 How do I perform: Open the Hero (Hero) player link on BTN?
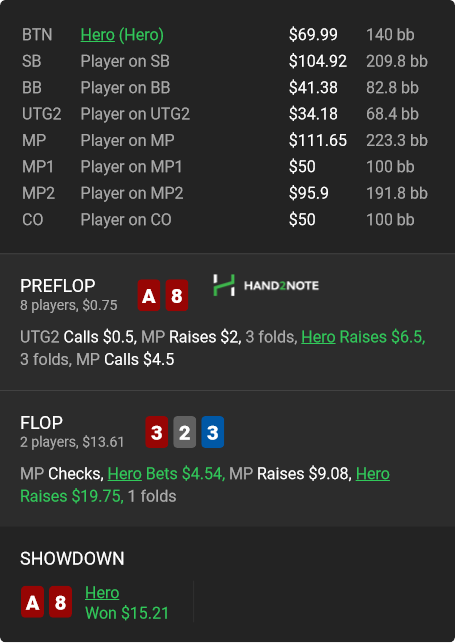tap(122, 35)
